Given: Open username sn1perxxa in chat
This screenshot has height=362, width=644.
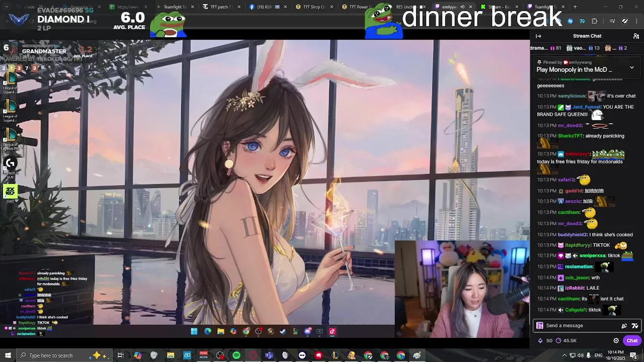Looking at the screenshot, I should [x=592, y=256].
